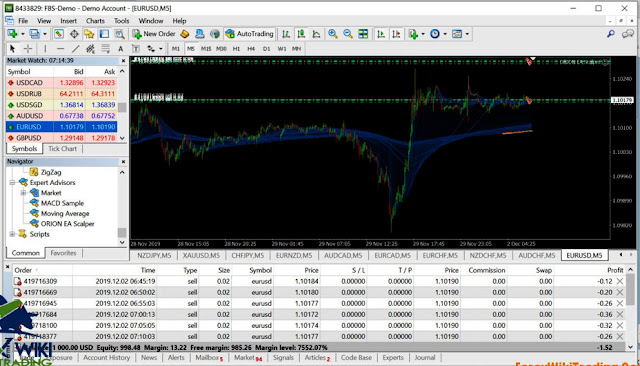Select the arrow cursor tool
Image resolution: width=640 pixels, height=366 pixels.
point(12,49)
